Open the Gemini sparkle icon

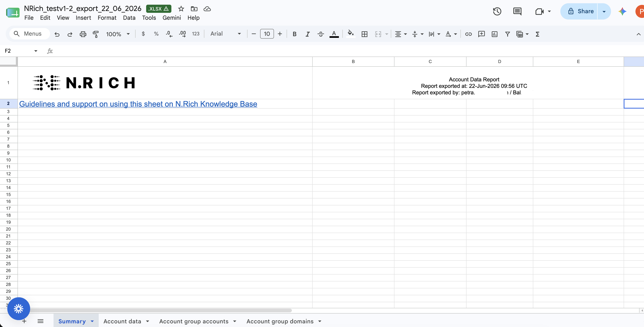tap(622, 11)
